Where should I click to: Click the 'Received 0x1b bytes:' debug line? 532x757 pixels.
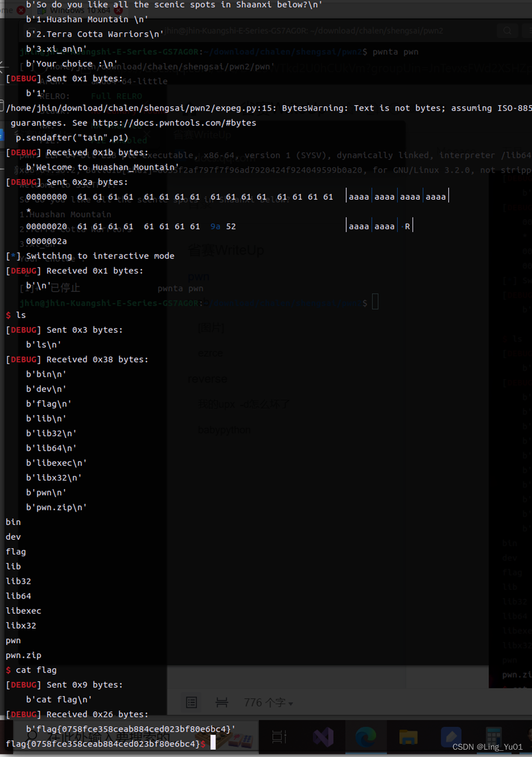point(77,152)
